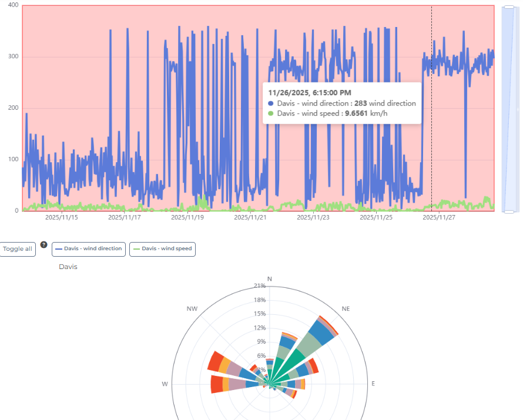523x420 pixels.
Task: Click the NW compass label on wind rose
Action: [x=192, y=308]
